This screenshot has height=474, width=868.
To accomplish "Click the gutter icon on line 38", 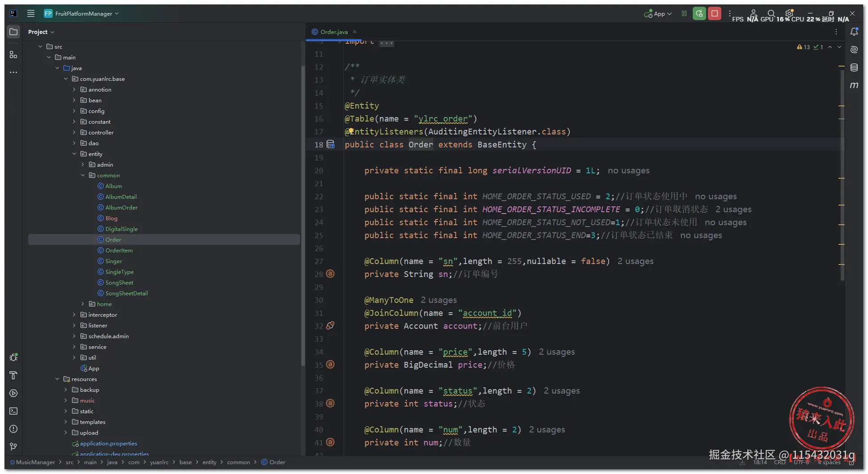I will click(330, 403).
